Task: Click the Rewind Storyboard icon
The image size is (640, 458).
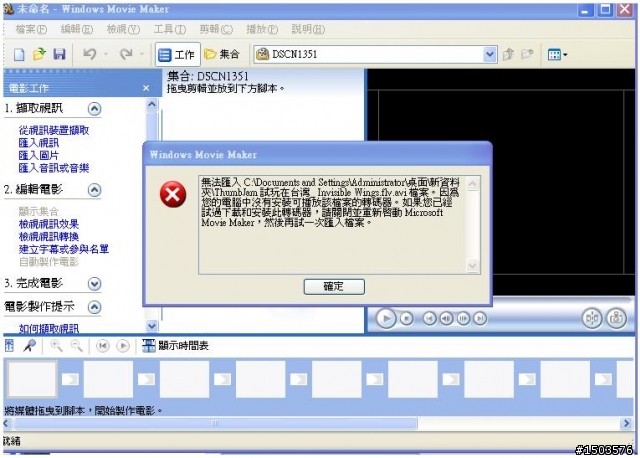Action: point(102,346)
